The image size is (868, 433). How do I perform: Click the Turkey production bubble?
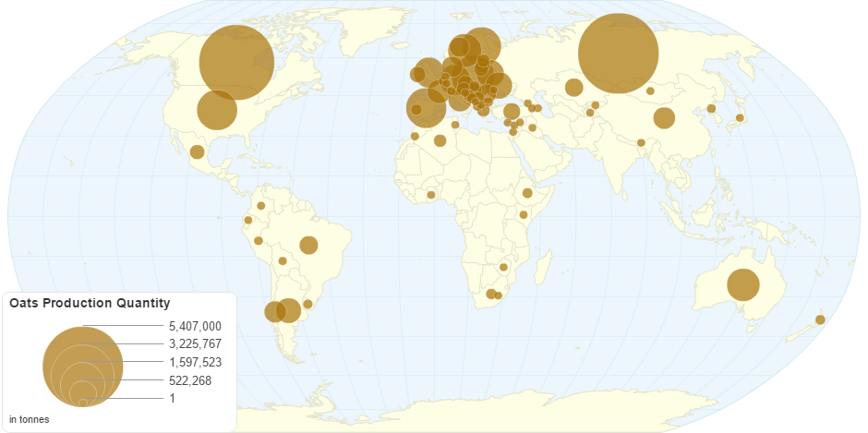click(x=511, y=112)
